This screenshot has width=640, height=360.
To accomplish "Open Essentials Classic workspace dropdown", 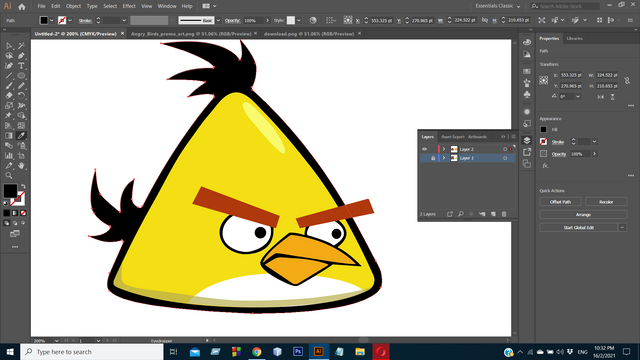I will 498,6.
